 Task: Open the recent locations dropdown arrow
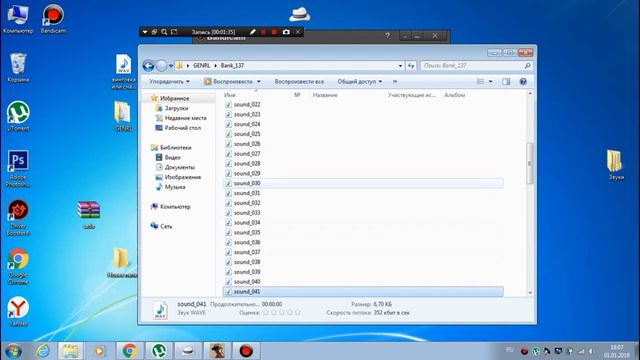[171, 66]
